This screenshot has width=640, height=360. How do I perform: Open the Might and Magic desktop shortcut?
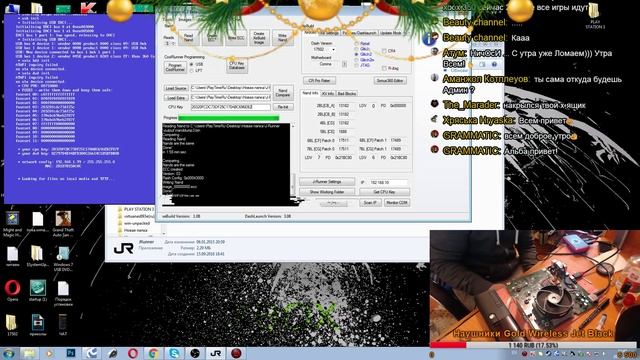[x=13, y=224]
